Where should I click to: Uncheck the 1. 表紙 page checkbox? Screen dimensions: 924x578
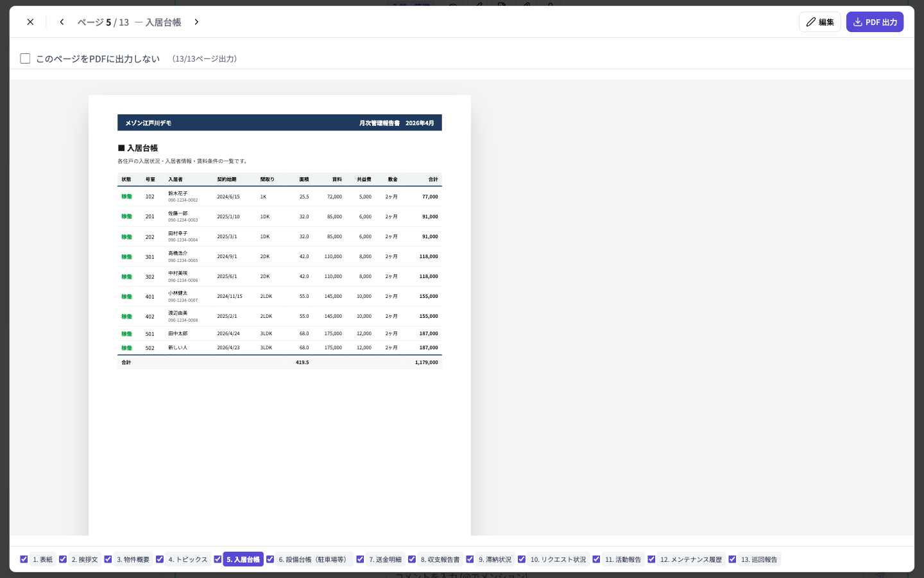click(x=24, y=559)
